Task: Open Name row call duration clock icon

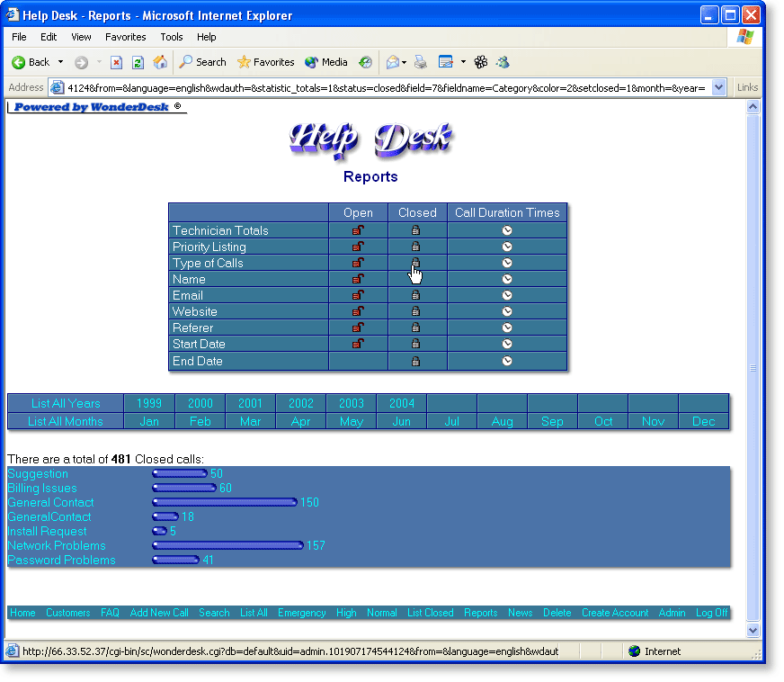Action: pos(507,279)
